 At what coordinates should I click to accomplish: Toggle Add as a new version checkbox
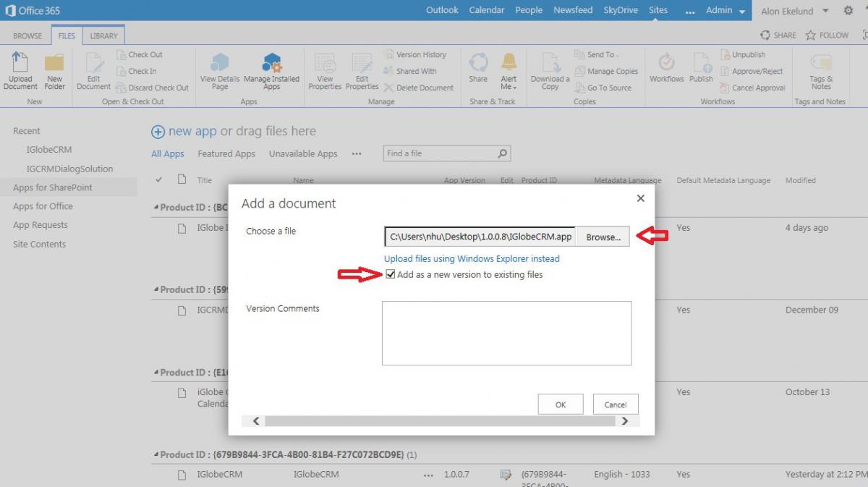coord(391,275)
